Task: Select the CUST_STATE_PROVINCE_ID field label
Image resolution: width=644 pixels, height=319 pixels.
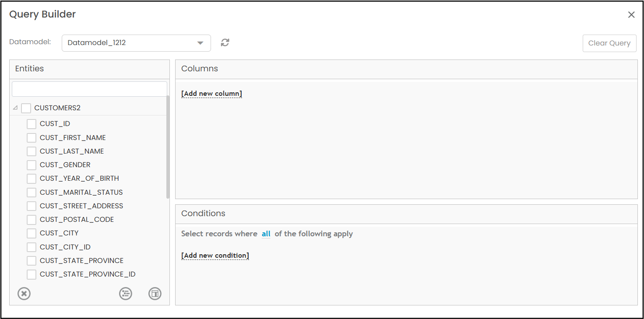Action: pos(88,274)
